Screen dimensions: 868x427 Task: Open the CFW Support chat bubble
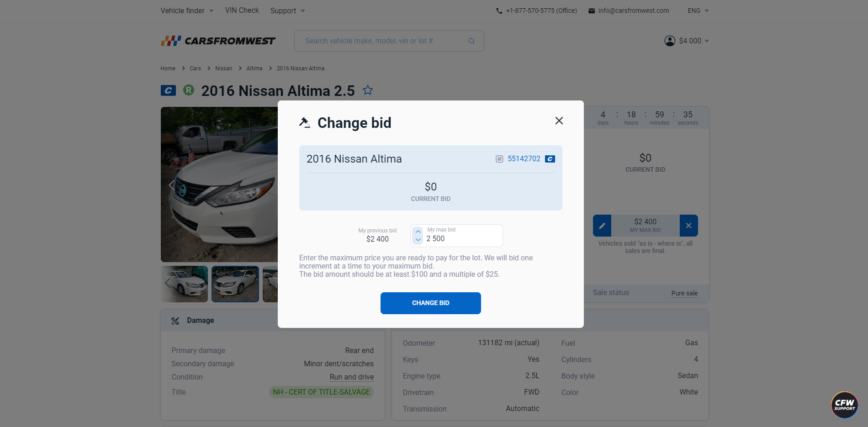(x=844, y=405)
